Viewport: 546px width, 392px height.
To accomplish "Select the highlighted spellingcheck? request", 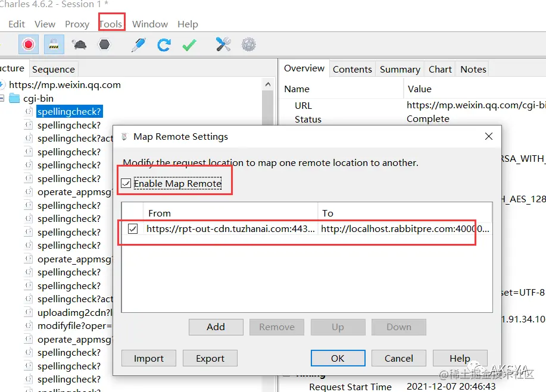I will point(69,112).
